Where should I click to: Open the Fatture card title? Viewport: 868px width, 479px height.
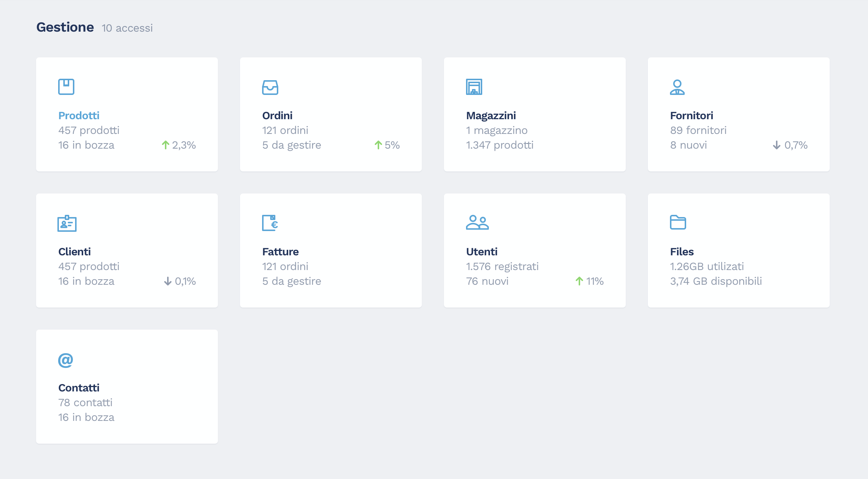280,252
